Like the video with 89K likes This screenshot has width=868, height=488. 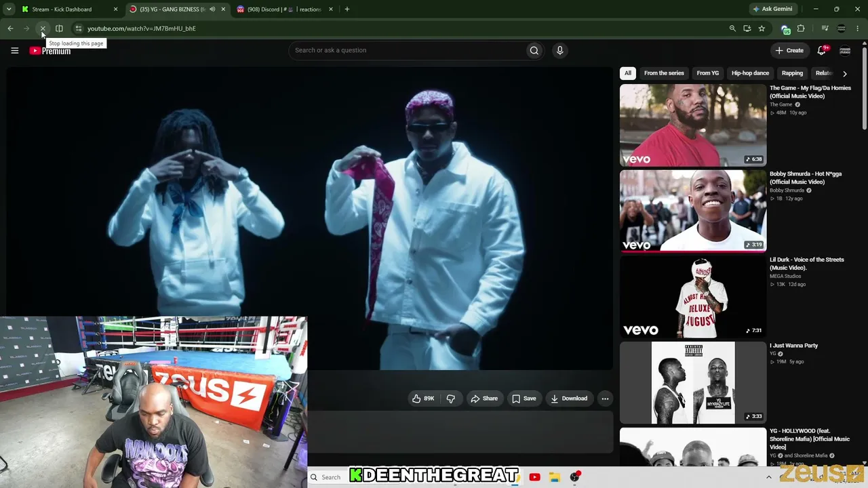[424, 399]
